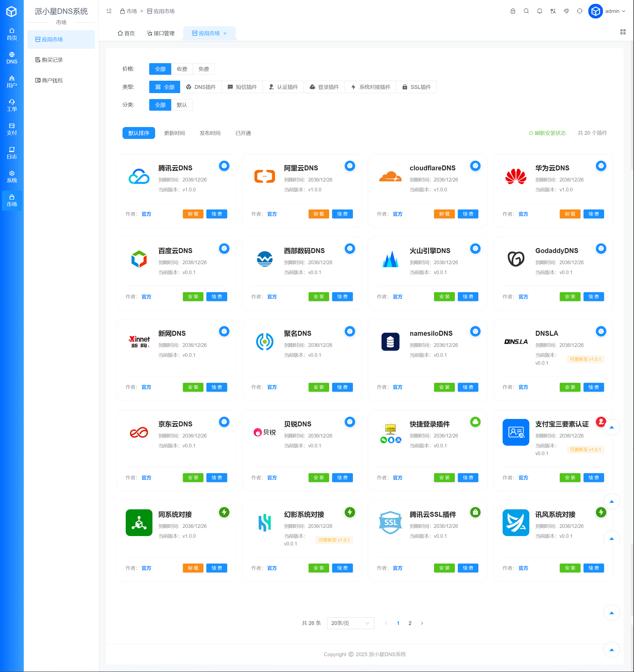
Task: Close the 应用市场 tab
Action: (x=225, y=33)
